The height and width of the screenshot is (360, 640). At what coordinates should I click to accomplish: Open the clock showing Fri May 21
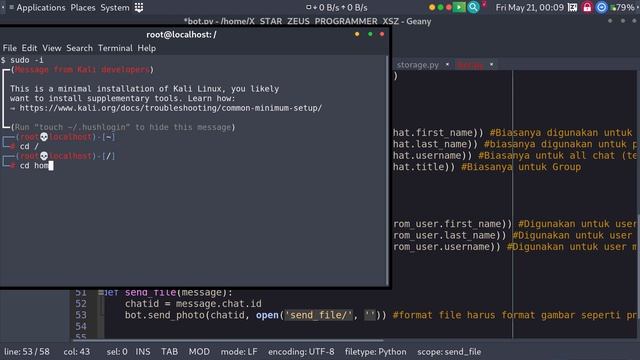pos(529,7)
